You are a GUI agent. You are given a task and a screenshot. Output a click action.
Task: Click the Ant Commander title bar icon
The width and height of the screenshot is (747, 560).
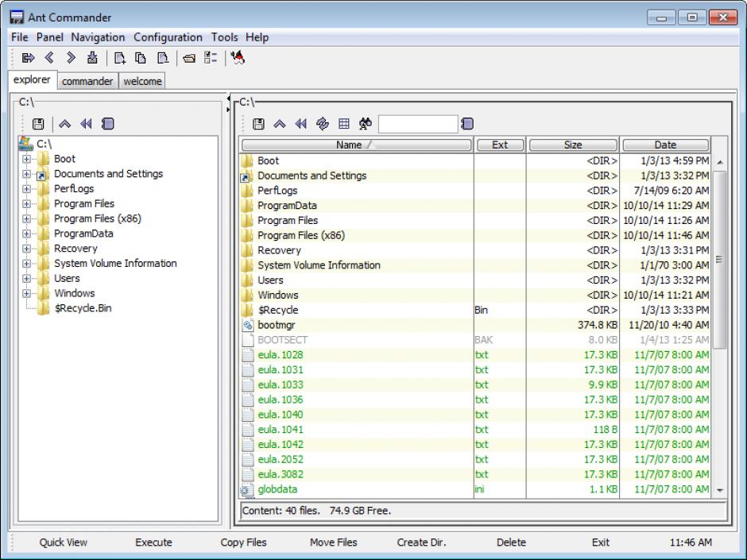(17, 17)
